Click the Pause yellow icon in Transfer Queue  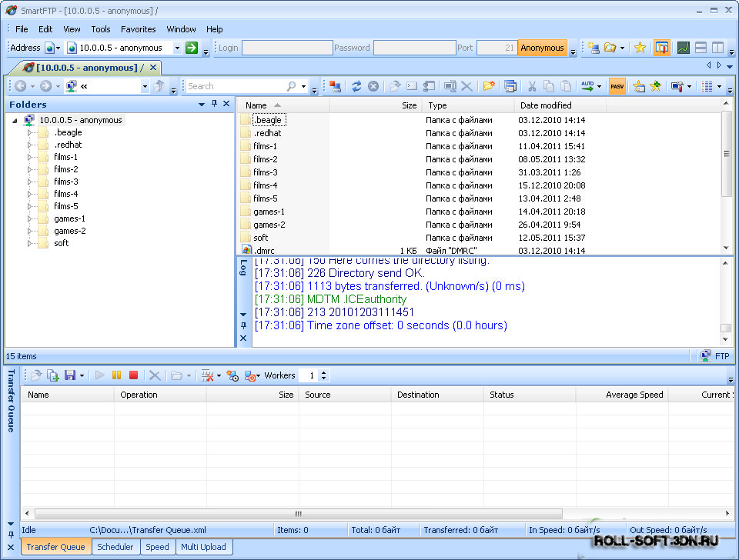[116, 375]
